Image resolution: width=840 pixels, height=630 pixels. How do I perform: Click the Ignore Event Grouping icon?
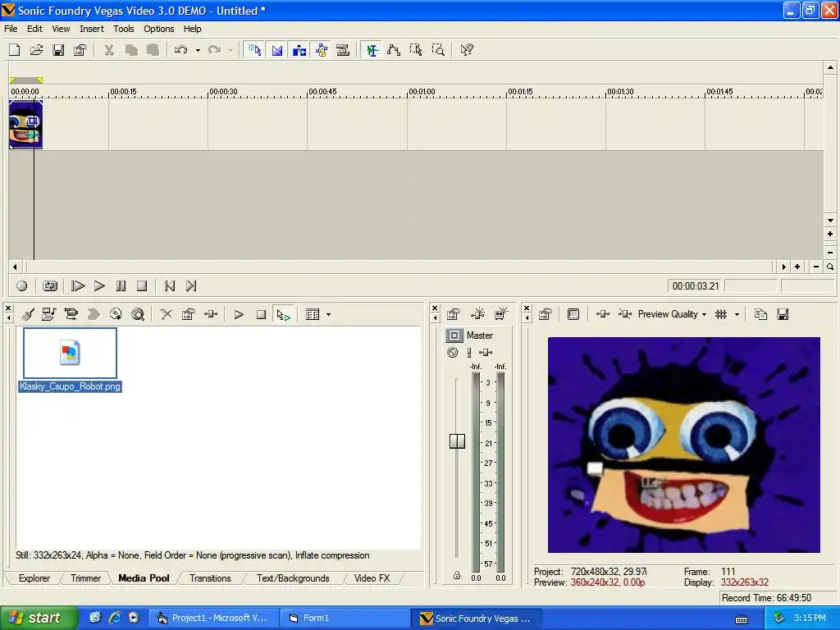tap(343, 50)
